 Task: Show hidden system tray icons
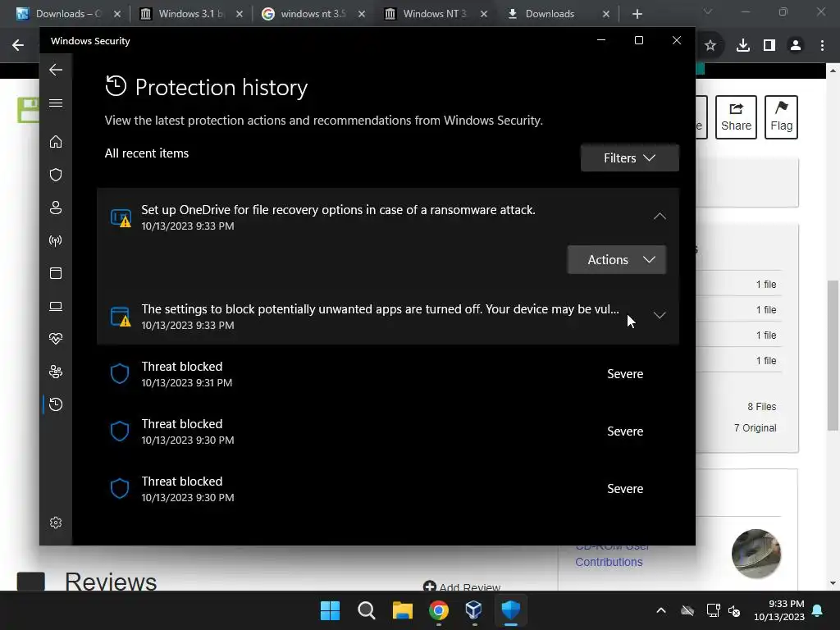pyautogui.click(x=661, y=610)
